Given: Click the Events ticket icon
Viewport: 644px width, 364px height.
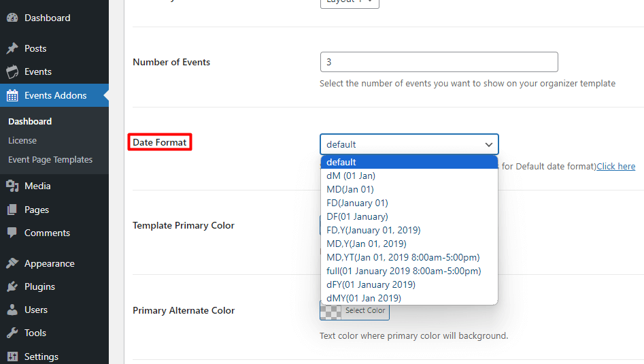Looking at the screenshot, I should (x=12, y=71).
